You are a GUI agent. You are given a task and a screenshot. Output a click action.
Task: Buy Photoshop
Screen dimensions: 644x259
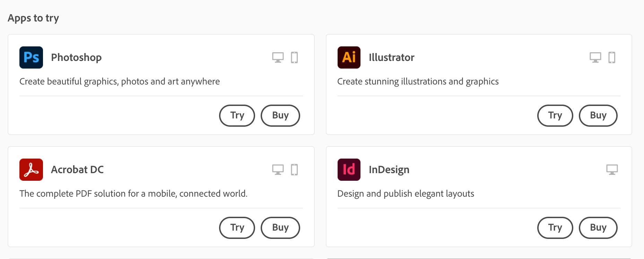pos(280,116)
